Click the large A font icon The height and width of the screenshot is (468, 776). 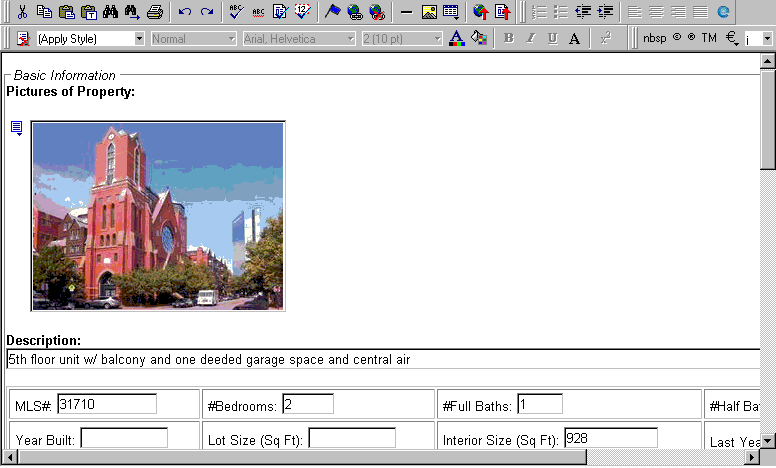(574, 38)
